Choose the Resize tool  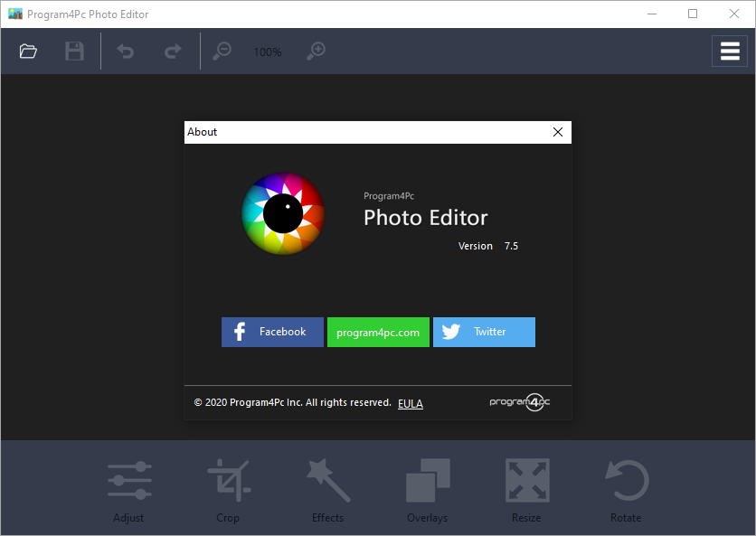[x=527, y=492]
